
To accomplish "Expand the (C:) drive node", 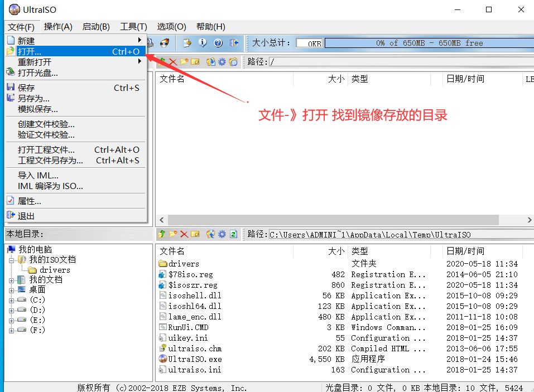I will coord(12,301).
